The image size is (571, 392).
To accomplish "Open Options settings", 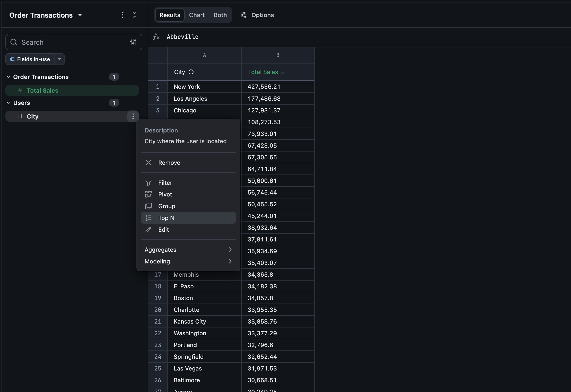I will [257, 15].
